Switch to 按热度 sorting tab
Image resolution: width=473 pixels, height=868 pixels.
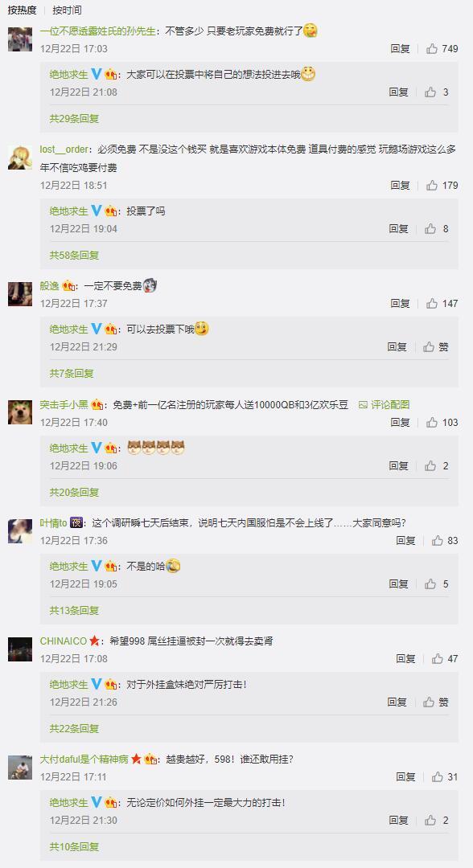tap(22, 10)
